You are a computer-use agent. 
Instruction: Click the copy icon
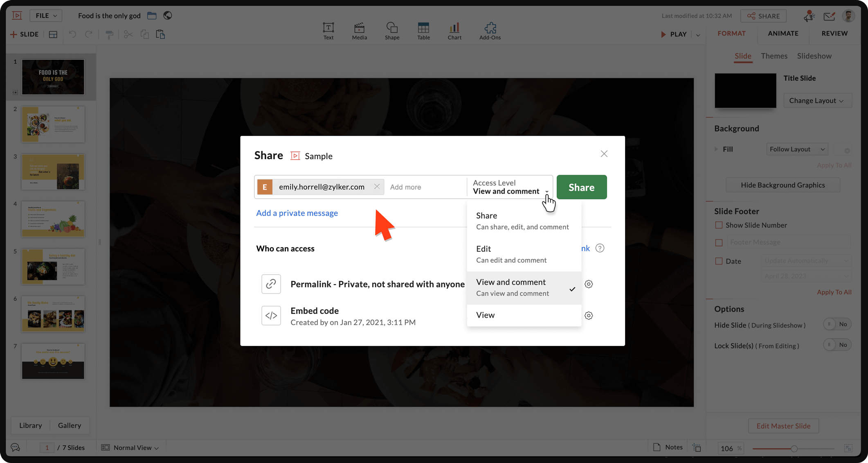[144, 34]
